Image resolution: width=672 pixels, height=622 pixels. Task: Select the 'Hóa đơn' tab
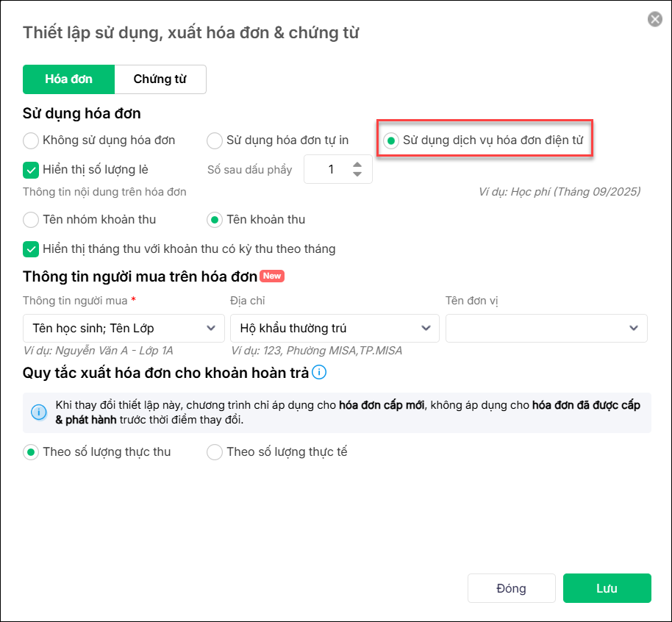(x=68, y=79)
